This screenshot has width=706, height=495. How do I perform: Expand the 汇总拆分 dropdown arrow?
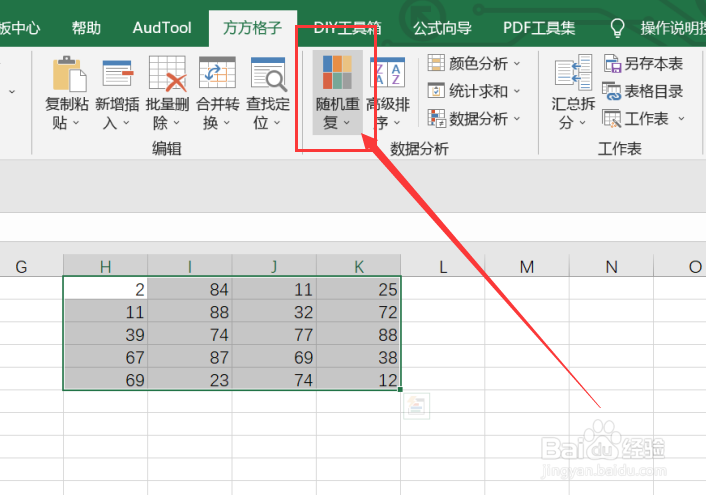click(x=582, y=123)
